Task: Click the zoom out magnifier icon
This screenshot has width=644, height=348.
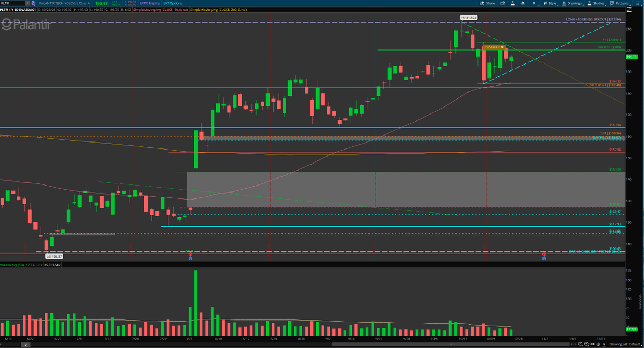Action: 580,344
